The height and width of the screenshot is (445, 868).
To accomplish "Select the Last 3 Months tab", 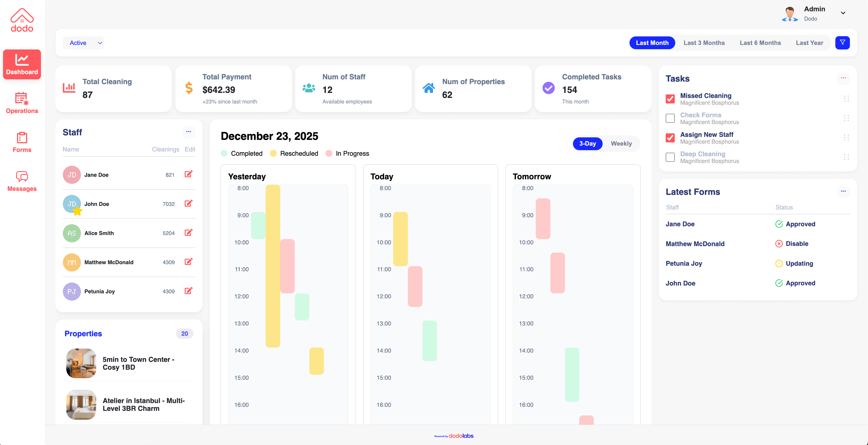I will 704,43.
